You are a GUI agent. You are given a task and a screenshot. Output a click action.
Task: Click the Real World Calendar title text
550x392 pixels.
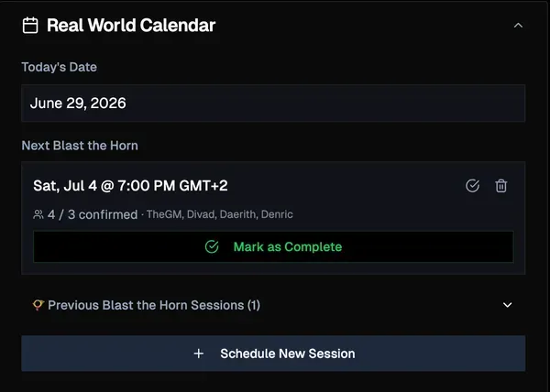point(131,26)
